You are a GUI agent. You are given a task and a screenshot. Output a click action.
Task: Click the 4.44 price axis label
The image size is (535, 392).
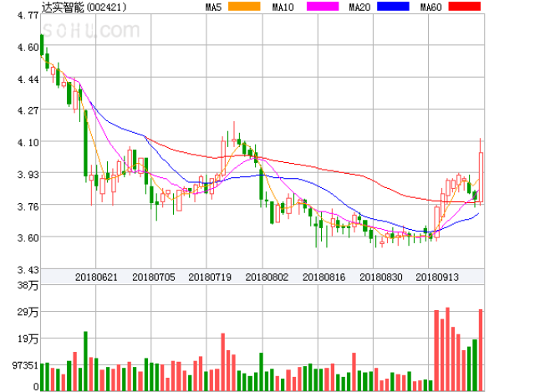(28, 79)
